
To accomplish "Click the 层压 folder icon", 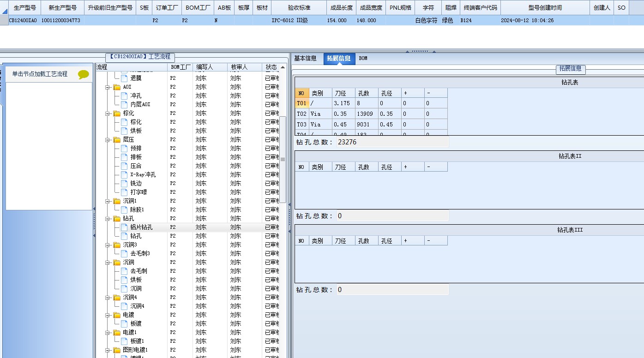I will tap(117, 140).
